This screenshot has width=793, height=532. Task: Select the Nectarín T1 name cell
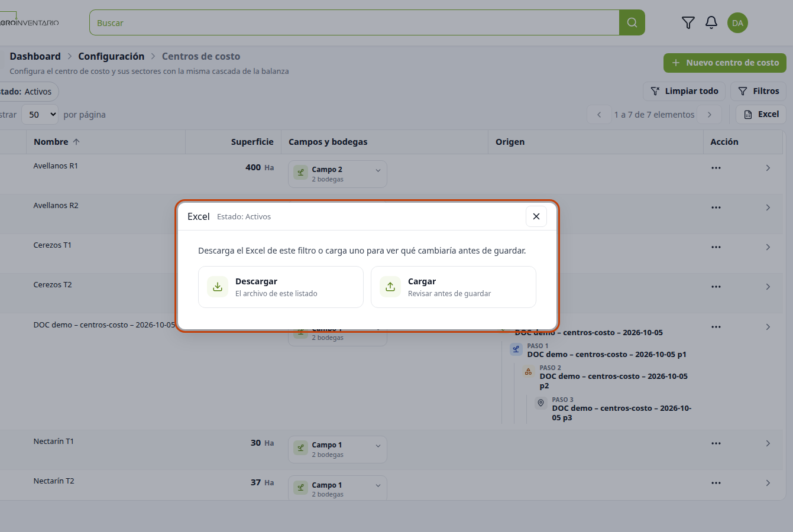pyautogui.click(x=54, y=442)
